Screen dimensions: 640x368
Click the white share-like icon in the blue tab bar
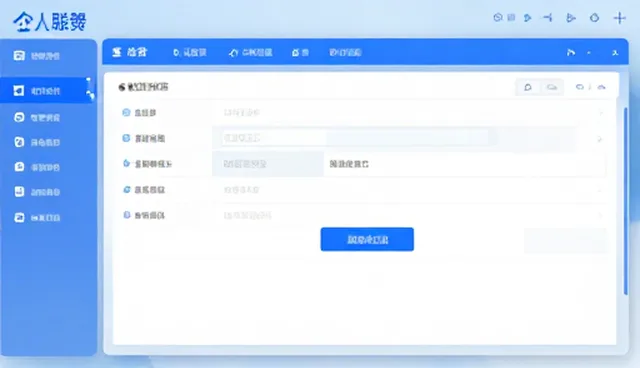click(571, 52)
